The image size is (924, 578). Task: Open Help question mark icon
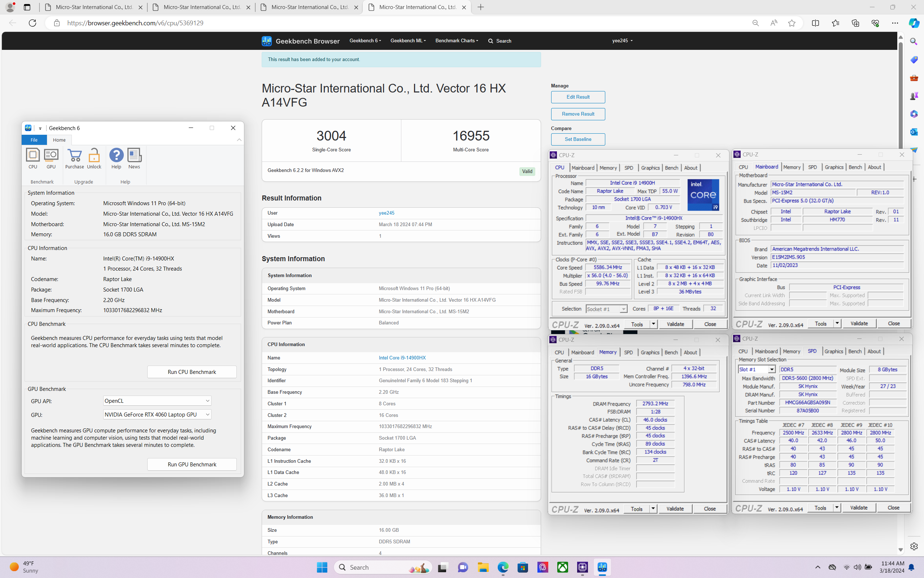click(116, 158)
